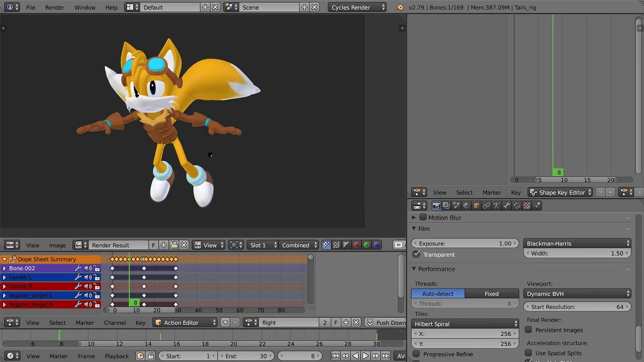Image resolution: width=644 pixels, height=362 pixels.
Task: Uncheck the Transparent film option
Action: click(417, 254)
